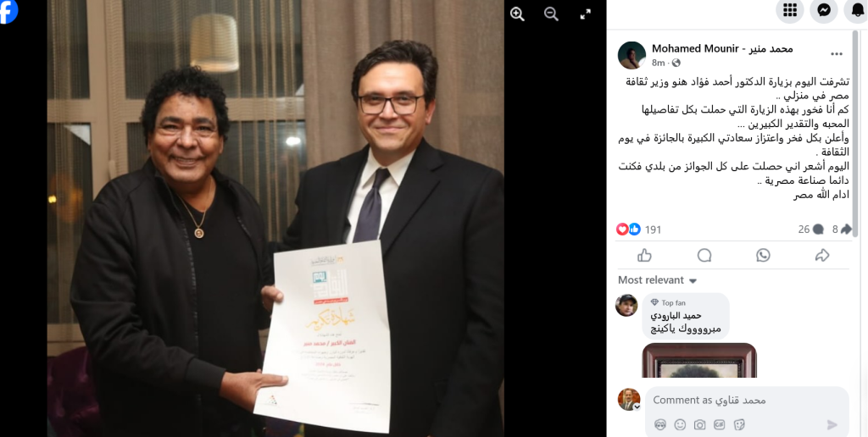Show the 26 comments count
Screen dimensions: 868x437
[810, 229]
